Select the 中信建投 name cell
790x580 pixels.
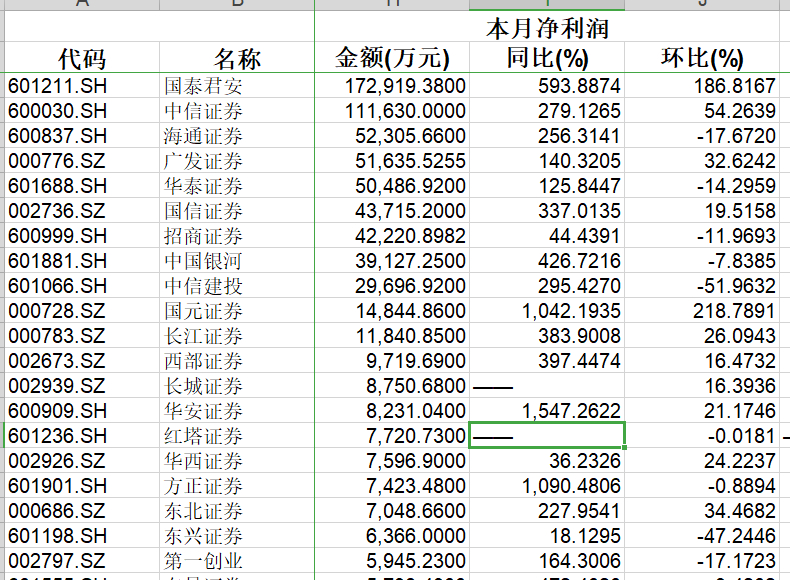tap(237, 286)
